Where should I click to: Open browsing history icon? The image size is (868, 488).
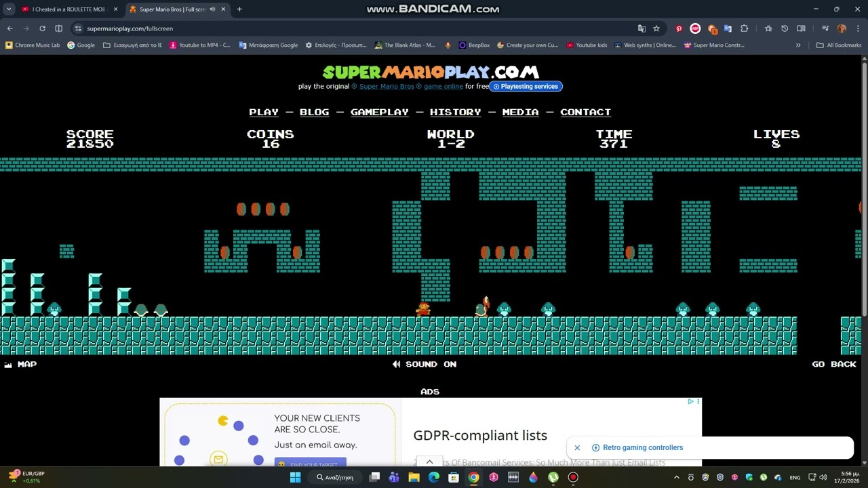785,28
